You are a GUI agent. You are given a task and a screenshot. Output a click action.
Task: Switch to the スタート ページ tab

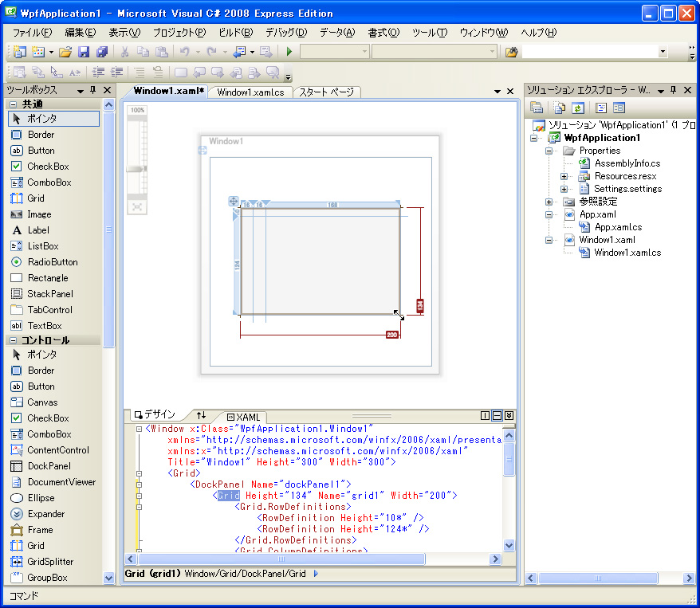coord(327,92)
